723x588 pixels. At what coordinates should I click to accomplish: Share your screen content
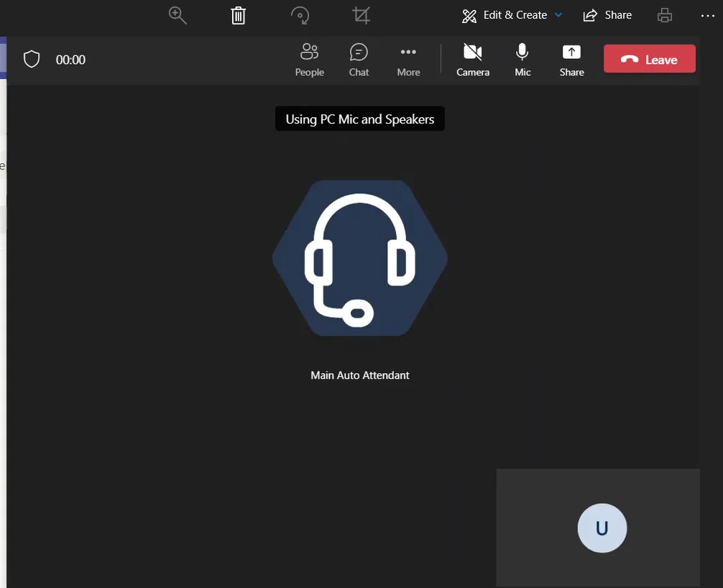(x=571, y=60)
